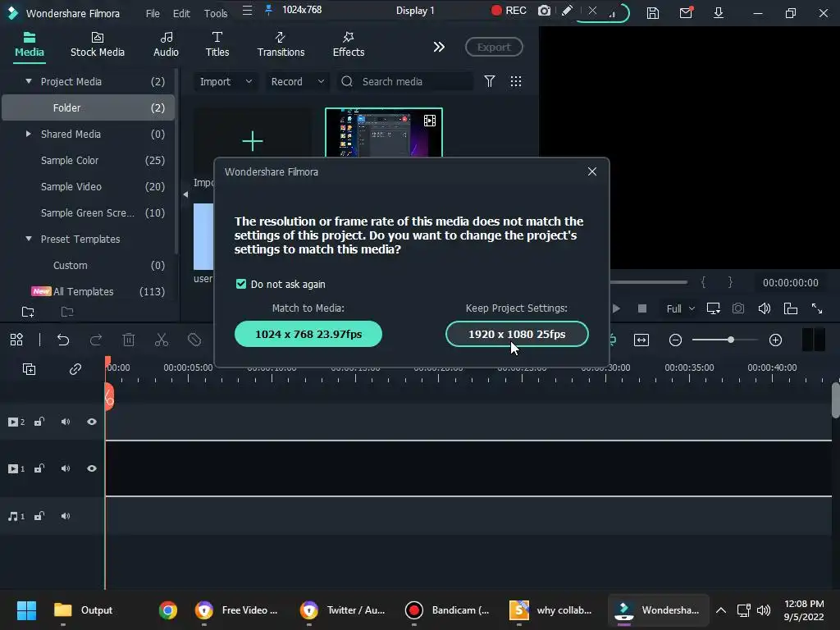Toggle lock on audio track 1
The image size is (840, 630).
click(x=39, y=517)
